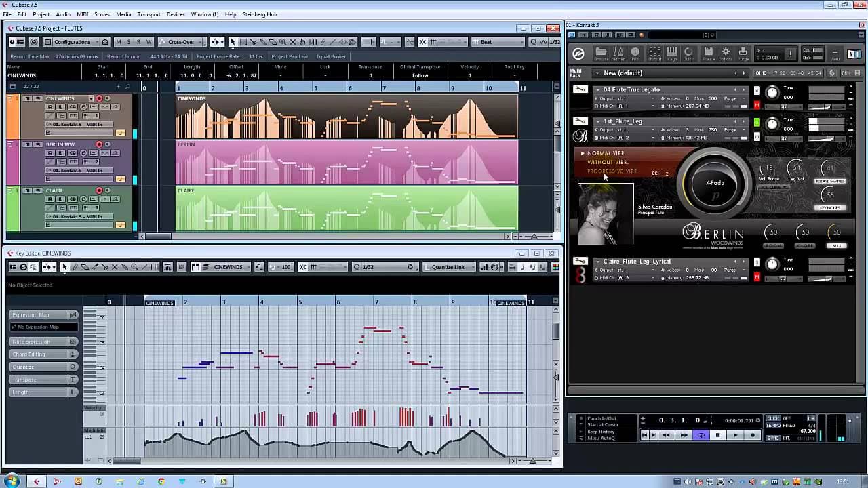Screen dimensions: 868x488
Task: Open the Kontakt Master panel
Action: pyautogui.click(x=618, y=53)
